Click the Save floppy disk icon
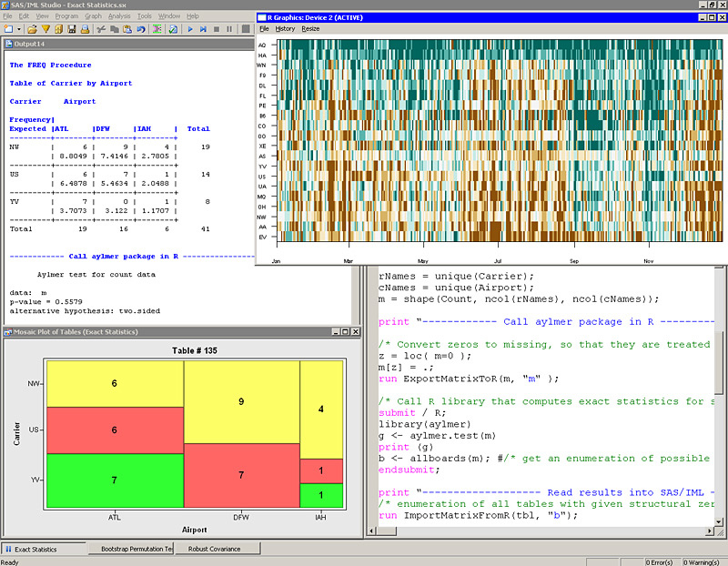This screenshot has width=728, height=566. click(72, 29)
